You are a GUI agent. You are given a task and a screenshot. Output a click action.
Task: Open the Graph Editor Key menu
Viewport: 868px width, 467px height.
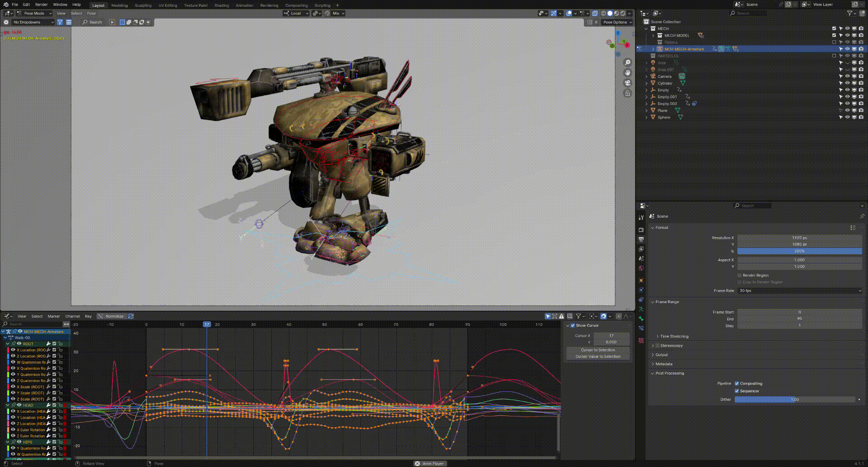pos(88,316)
